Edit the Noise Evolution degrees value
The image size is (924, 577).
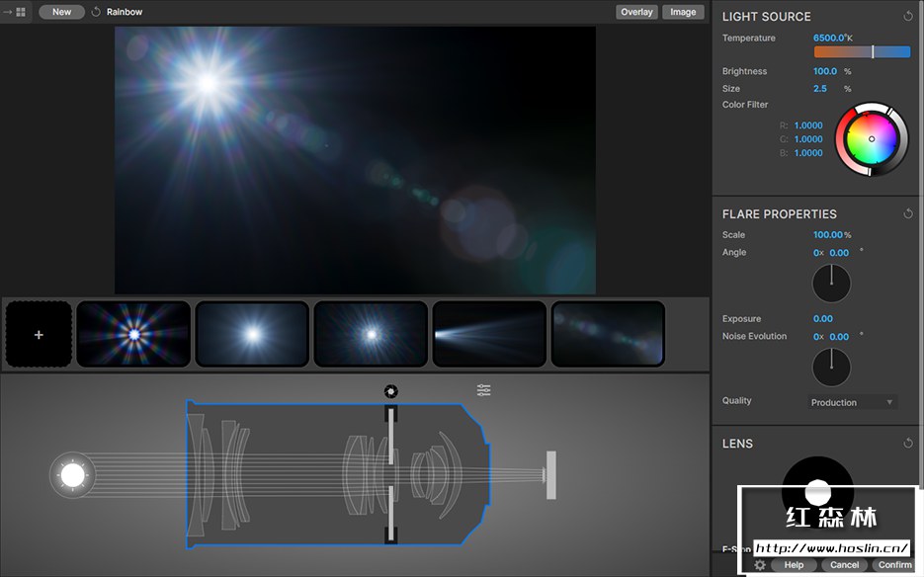click(839, 337)
